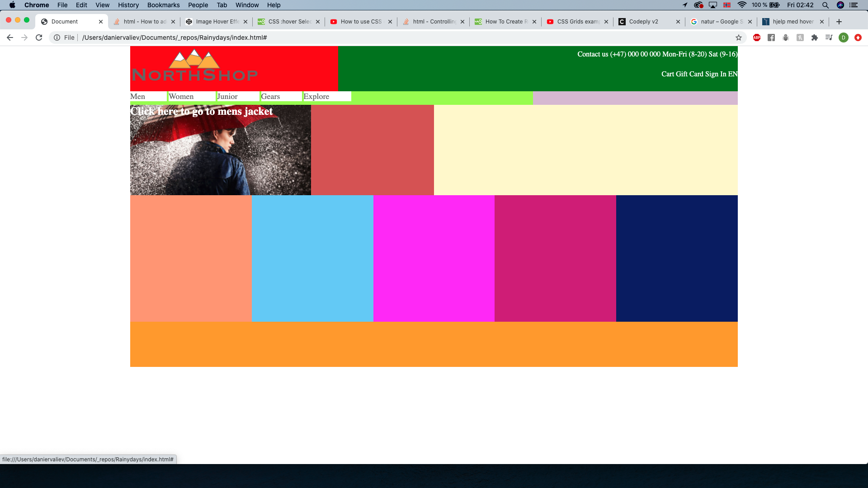Click the Gift Card link
The width and height of the screenshot is (868, 488).
click(690, 74)
